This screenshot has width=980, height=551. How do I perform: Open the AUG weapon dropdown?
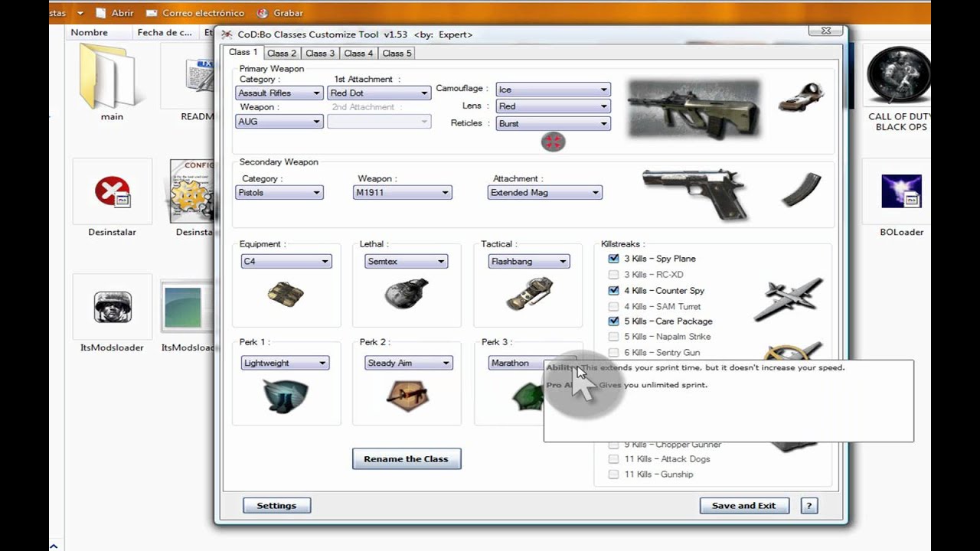(x=279, y=122)
